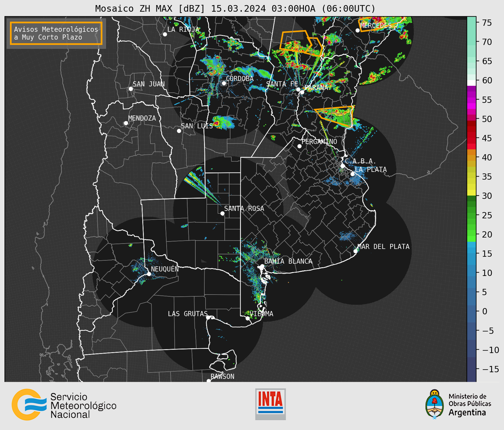Click the 75 dBZ value on color scale

click(x=487, y=23)
